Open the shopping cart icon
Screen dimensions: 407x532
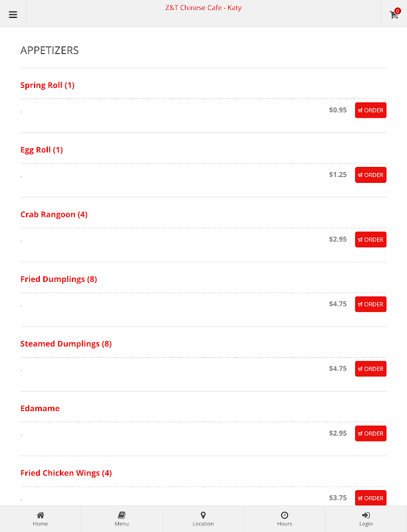394,15
